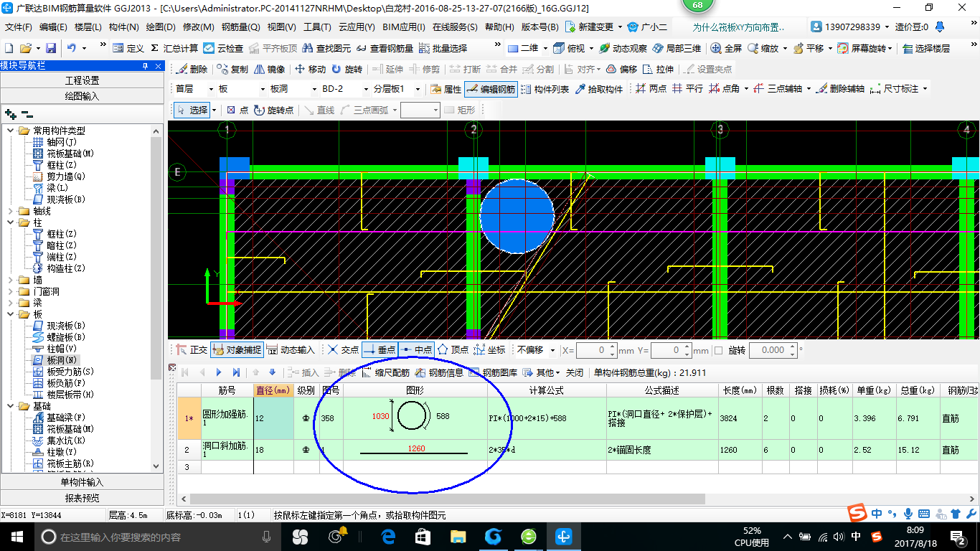
Task: Open the 构件(N) menu
Action: point(124,27)
